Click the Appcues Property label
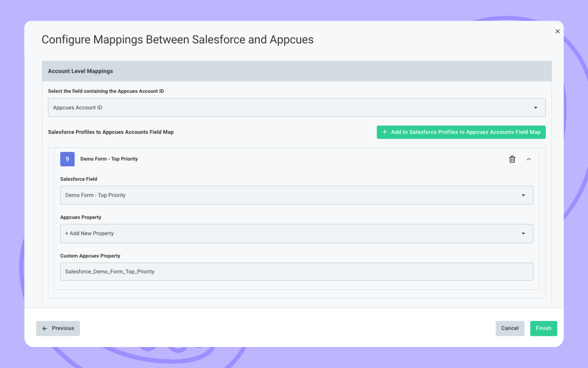 tap(81, 217)
